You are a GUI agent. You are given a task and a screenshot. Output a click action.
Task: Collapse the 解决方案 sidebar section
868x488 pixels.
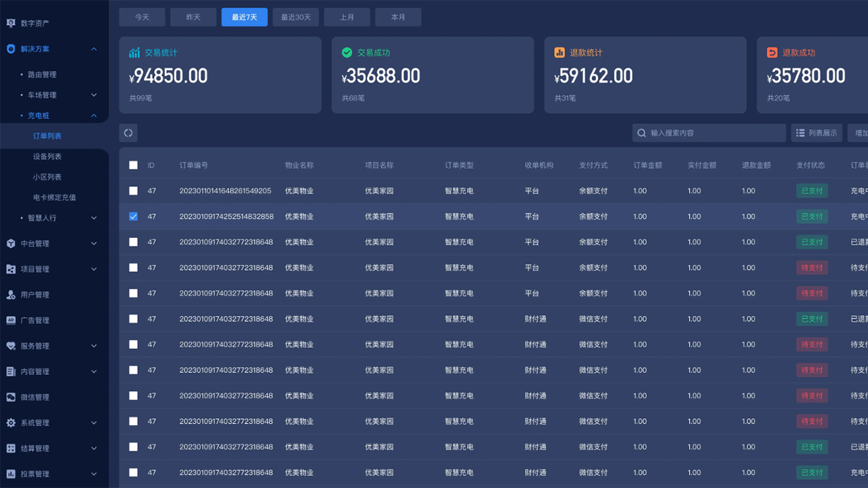point(94,49)
